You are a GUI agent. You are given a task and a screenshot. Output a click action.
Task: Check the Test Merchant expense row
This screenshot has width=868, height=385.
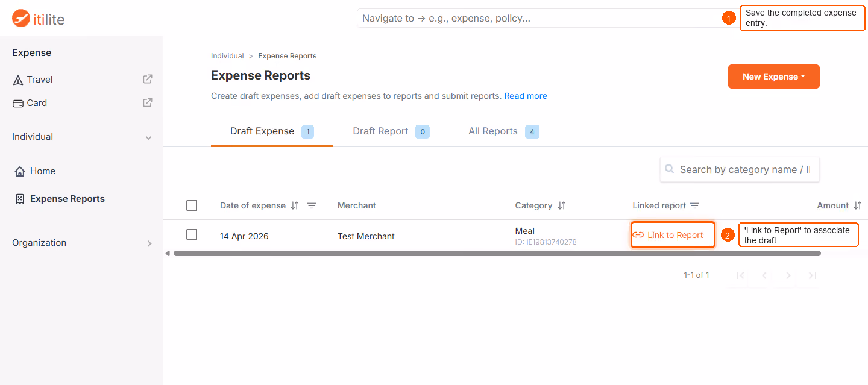click(192, 234)
